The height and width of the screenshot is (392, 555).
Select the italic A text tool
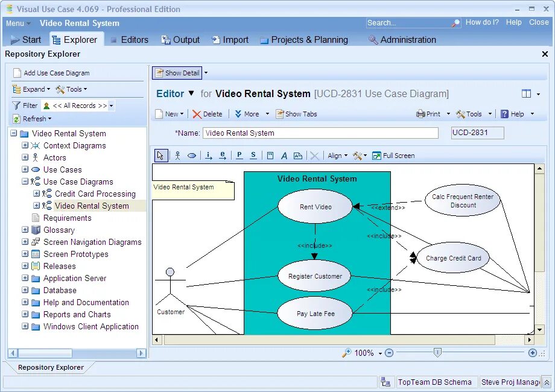284,156
